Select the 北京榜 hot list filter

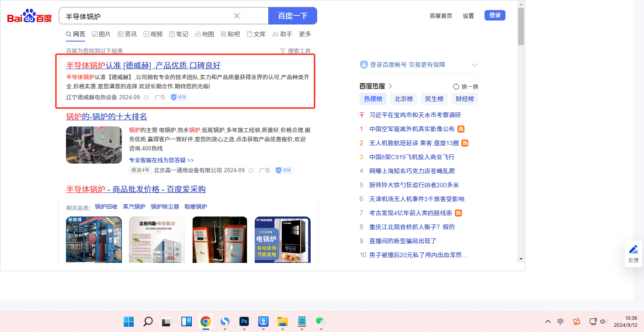pos(403,99)
